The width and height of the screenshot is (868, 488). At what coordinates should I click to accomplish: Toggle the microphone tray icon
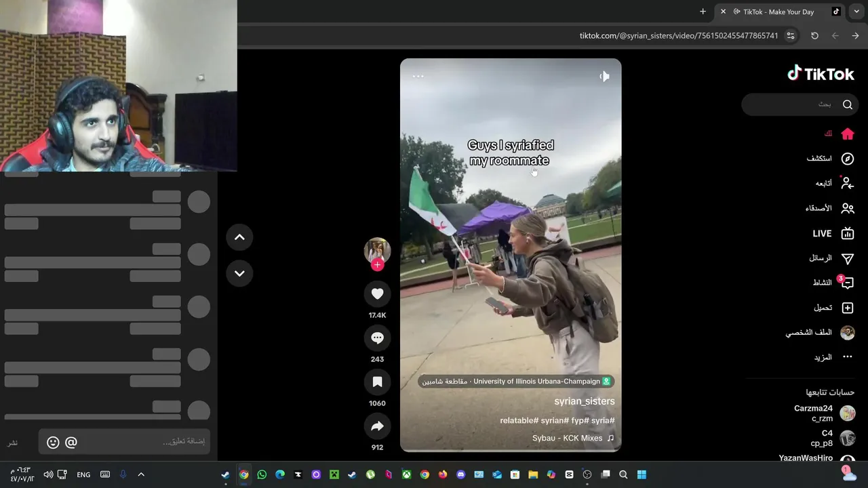click(123, 474)
